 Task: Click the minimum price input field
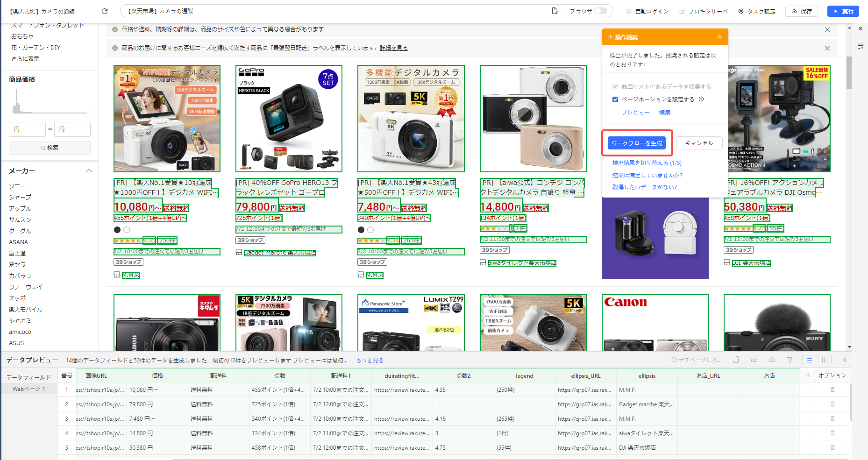click(x=27, y=129)
